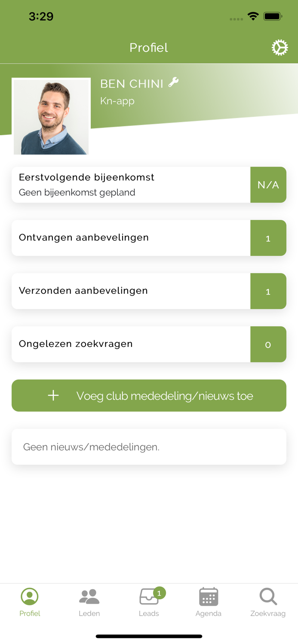Viewport: 298px width, 644px height.
Task: Switch to the Leads tab
Action: [x=148, y=601]
